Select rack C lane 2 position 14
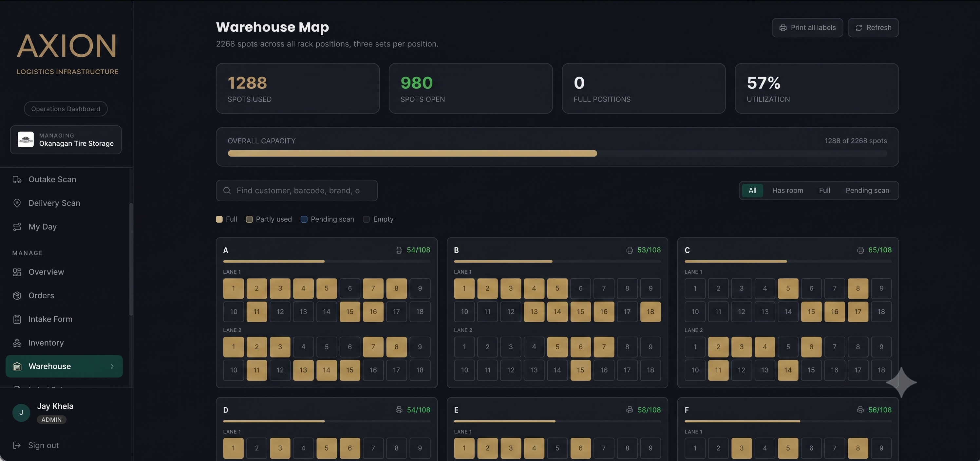The width and height of the screenshot is (980, 461). (788, 370)
